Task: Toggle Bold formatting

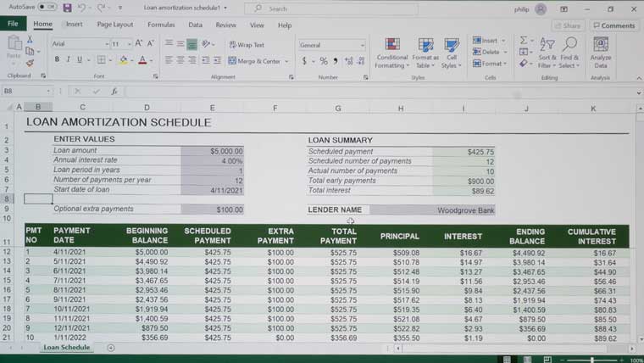Action: tap(57, 60)
